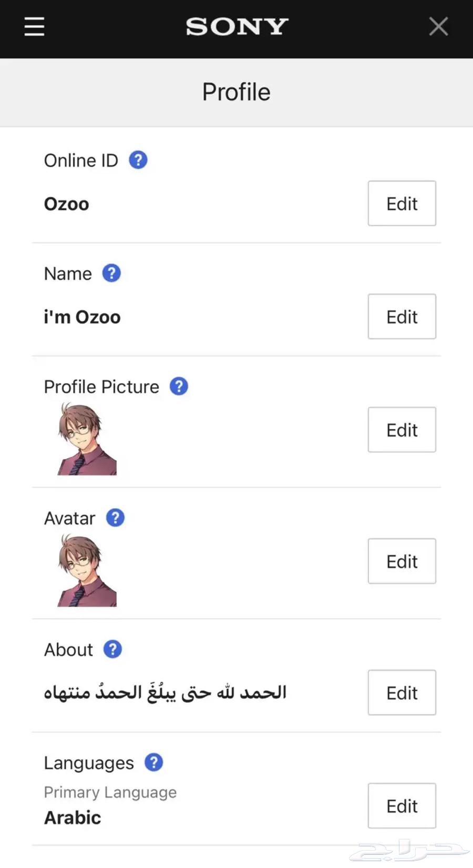Click the Profile Picture thumbnail
The image size is (473, 868).
[x=87, y=439]
